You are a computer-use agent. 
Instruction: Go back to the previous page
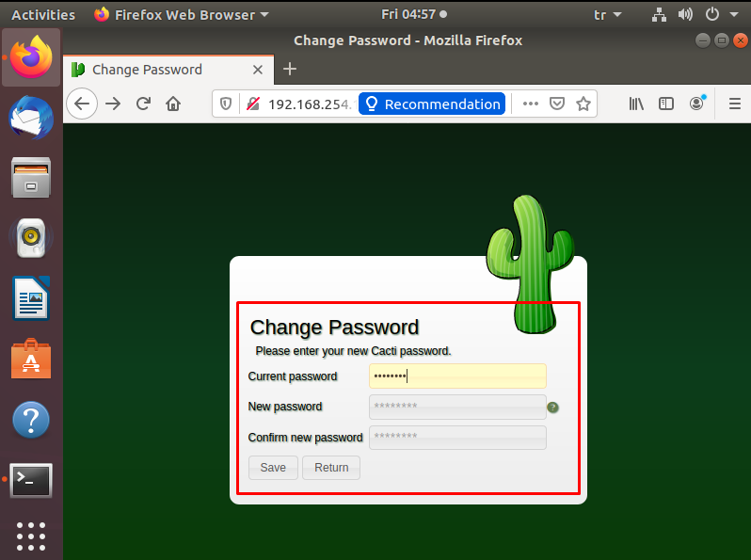coord(82,104)
